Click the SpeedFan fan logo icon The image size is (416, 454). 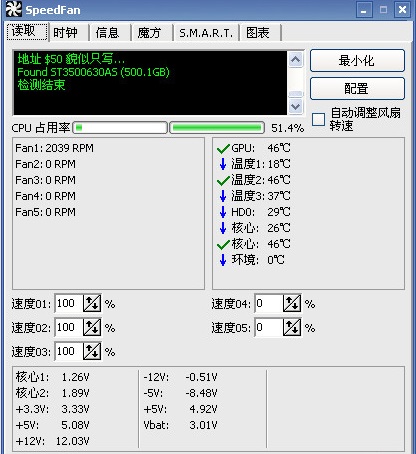pyautogui.click(x=14, y=9)
